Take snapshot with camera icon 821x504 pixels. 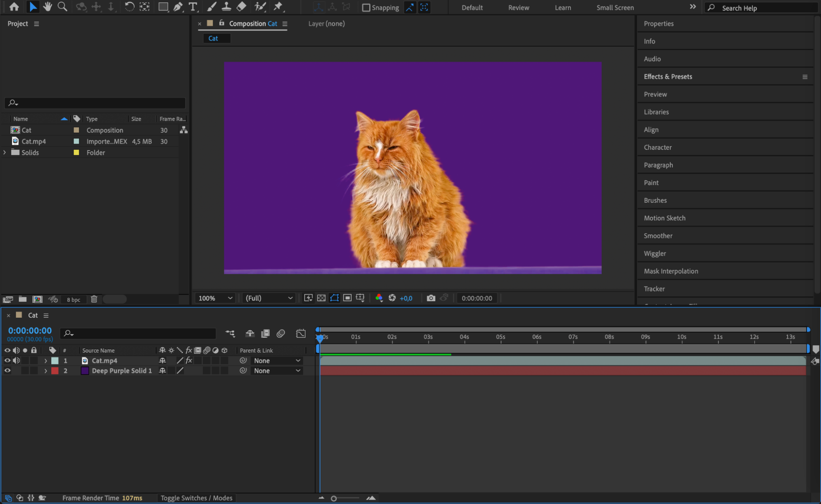430,298
